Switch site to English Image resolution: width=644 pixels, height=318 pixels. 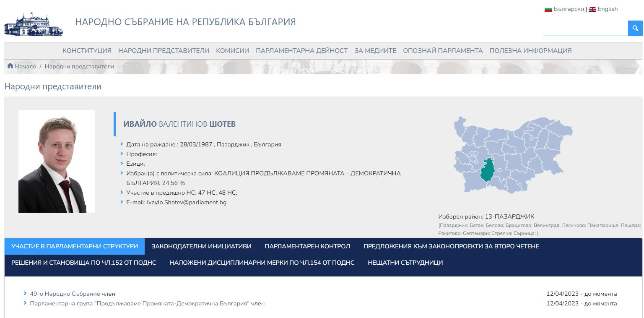608,9
